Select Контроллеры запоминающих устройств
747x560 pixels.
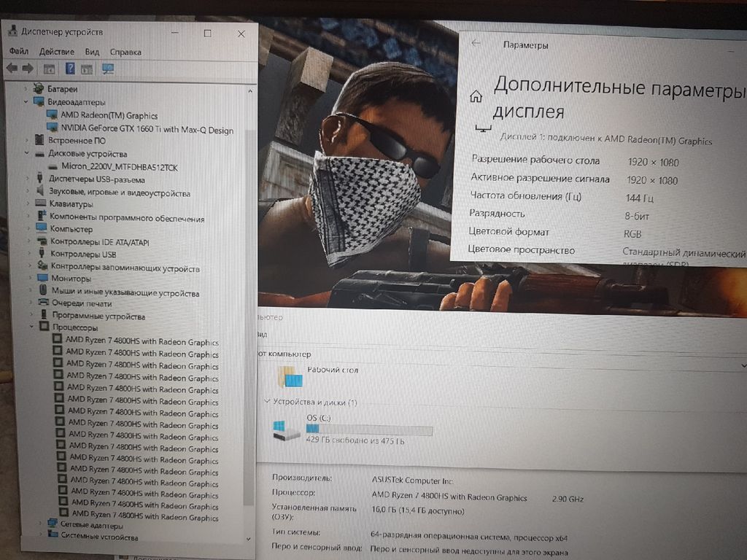[125, 268]
